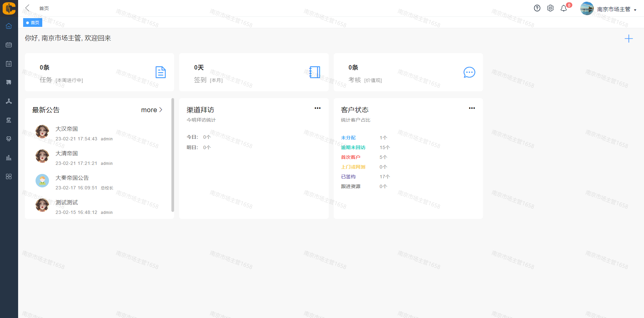Open the help question mark icon
Image resolution: width=644 pixels, height=318 pixels.
537,8
